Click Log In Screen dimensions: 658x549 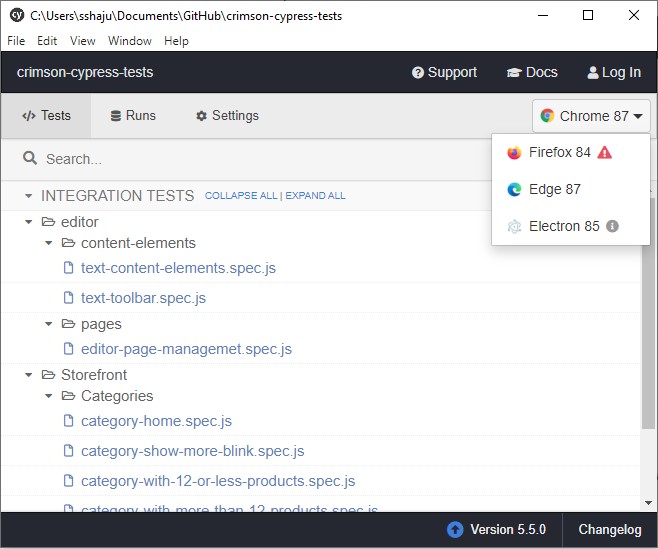tap(614, 72)
